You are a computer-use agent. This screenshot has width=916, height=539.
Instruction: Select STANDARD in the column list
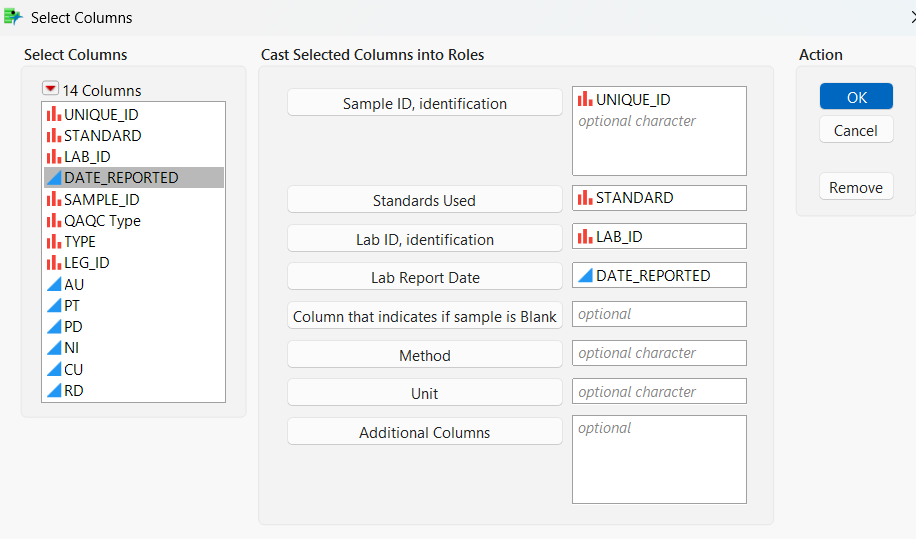[134, 135]
